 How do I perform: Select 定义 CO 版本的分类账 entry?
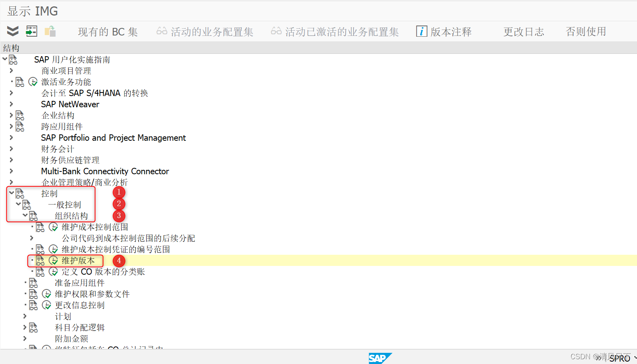pos(103,272)
